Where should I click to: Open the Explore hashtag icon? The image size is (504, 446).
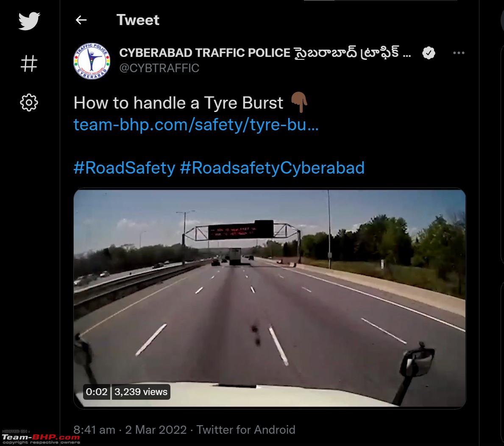tap(29, 63)
